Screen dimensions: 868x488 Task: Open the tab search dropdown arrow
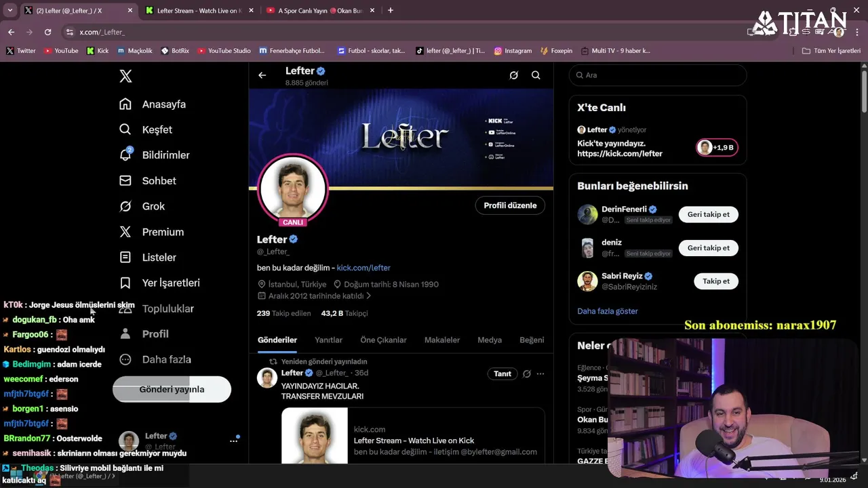click(9, 10)
